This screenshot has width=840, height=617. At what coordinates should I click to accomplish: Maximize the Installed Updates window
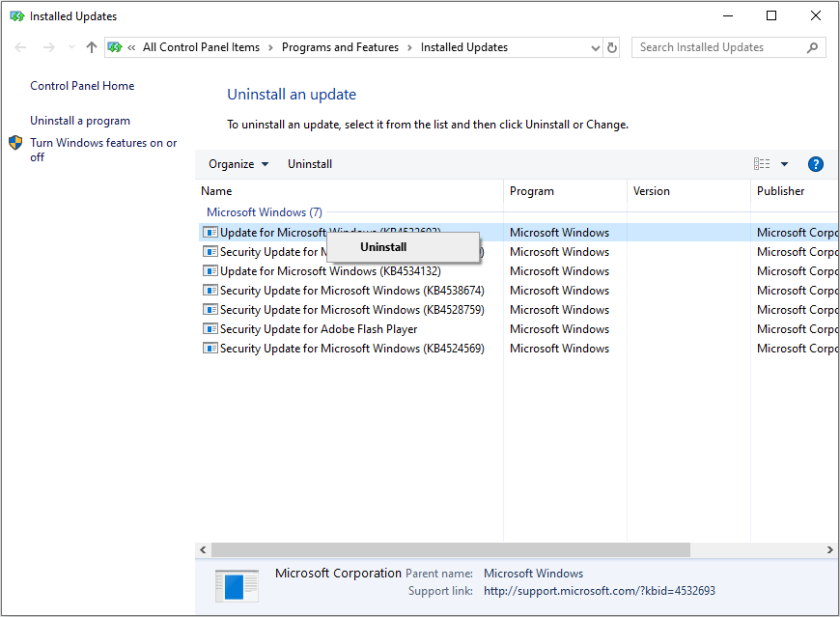point(770,15)
